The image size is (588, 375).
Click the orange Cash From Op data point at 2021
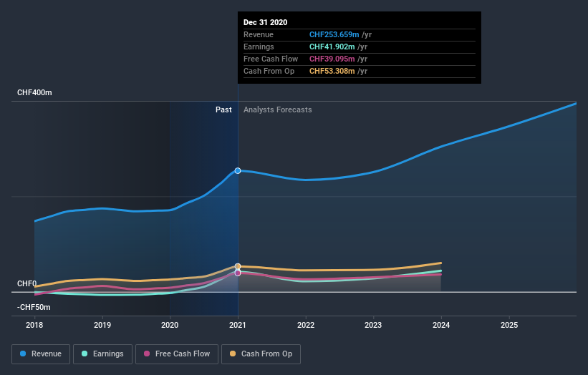pos(238,266)
